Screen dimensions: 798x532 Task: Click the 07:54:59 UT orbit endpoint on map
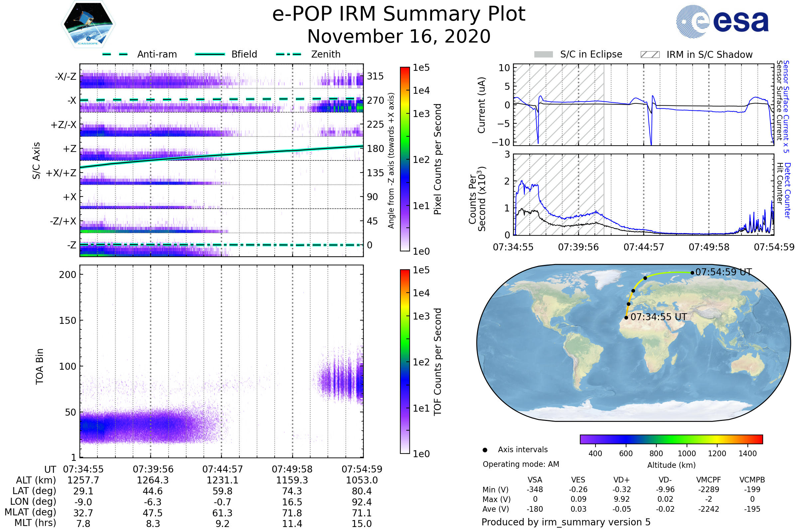[692, 272]
